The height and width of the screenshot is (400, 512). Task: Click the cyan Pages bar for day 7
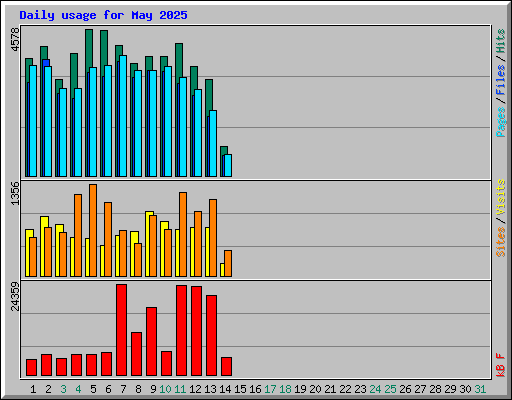[123, 116]
